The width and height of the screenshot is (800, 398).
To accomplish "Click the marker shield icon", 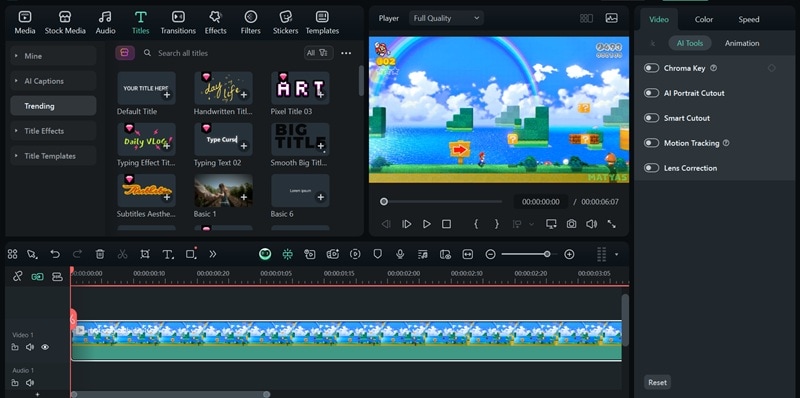I will (x=378, y=254).
